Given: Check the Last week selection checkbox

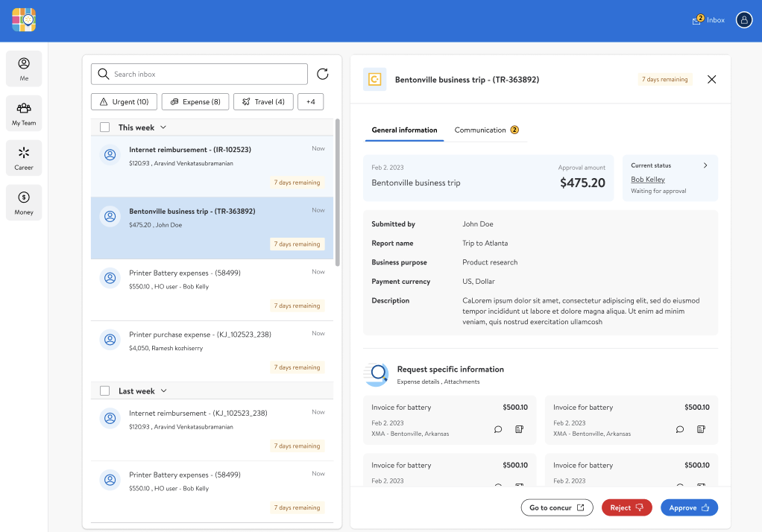Looking at the screenshot, I should [x=104, y=390].
